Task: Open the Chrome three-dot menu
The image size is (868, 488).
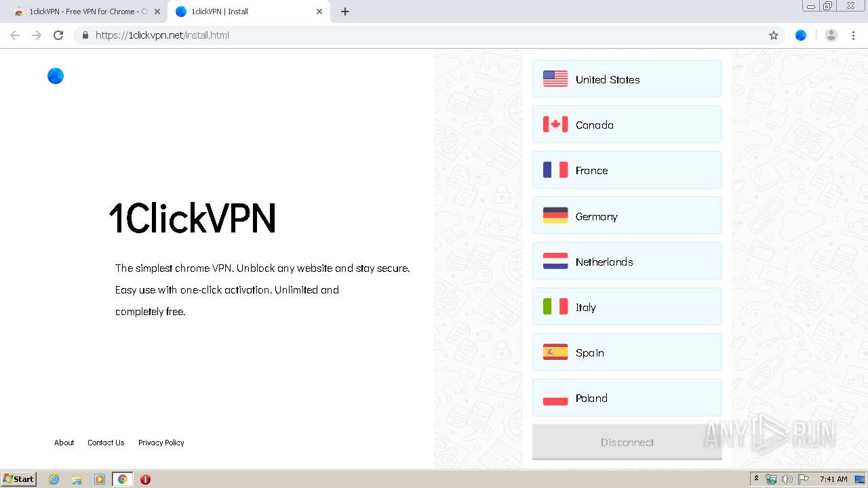Action: (854, 35)
